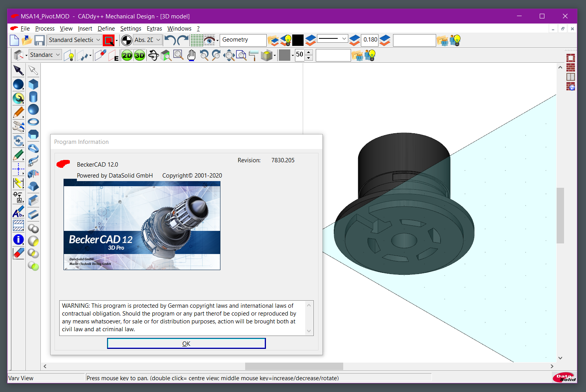Choose the zoom window magnifier tool

[178, 55]
